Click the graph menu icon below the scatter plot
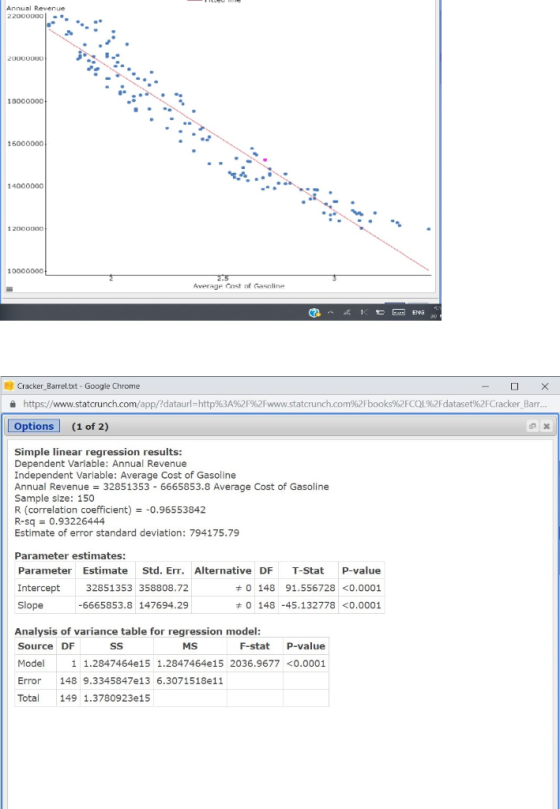The width and height of the screenshot is (560, 809). pos(9,289)
